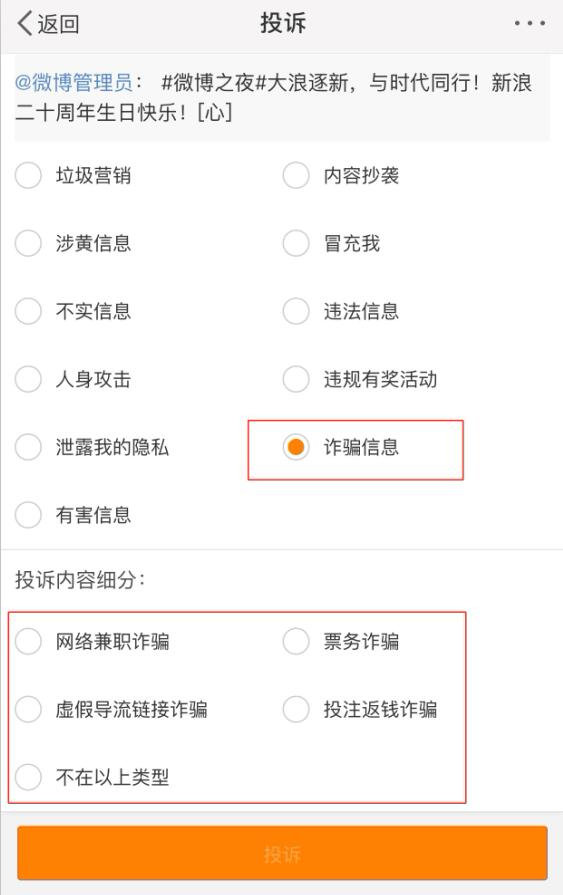Go back using the 返回 arrow
This screenshot has width=563, height=895.
(48, 24)
